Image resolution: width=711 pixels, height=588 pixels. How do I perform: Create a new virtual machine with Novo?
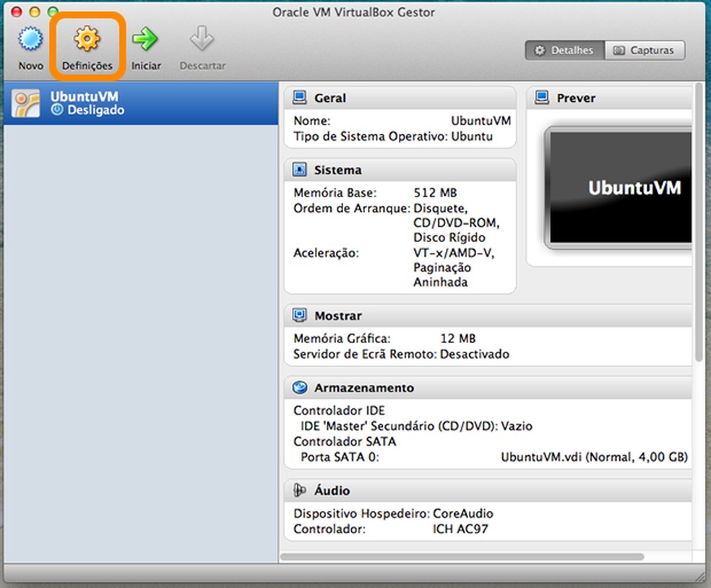[x=30, y=43]
